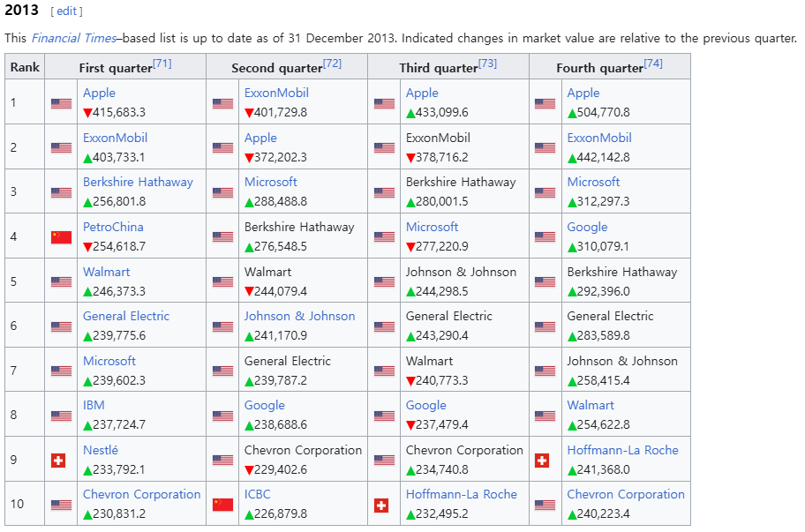Click the value 288,488.8
The width and height of the screenshot is (805, 532).
(281, 202)
